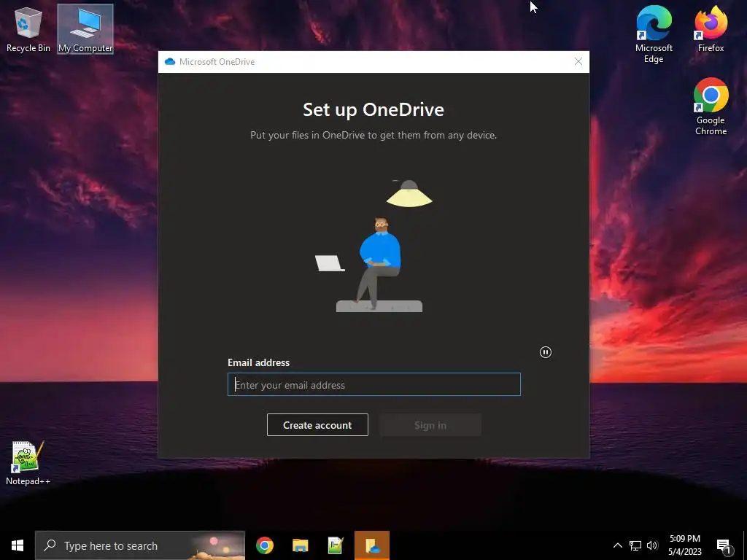The width and height of the screenshot is (747, 560).
Task: Show hidden system tray icons
Action: point(617,545)
